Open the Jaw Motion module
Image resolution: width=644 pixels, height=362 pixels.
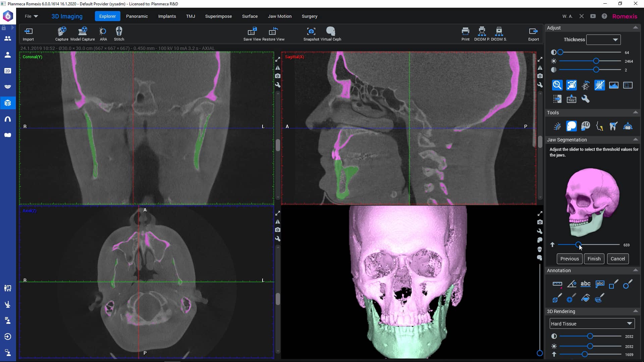pos(279,16)
